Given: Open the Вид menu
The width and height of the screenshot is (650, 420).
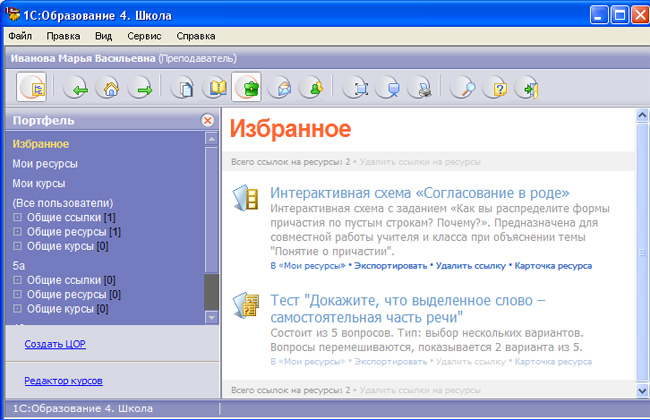Looking at the screenshot, I should (x=103, y=36).
